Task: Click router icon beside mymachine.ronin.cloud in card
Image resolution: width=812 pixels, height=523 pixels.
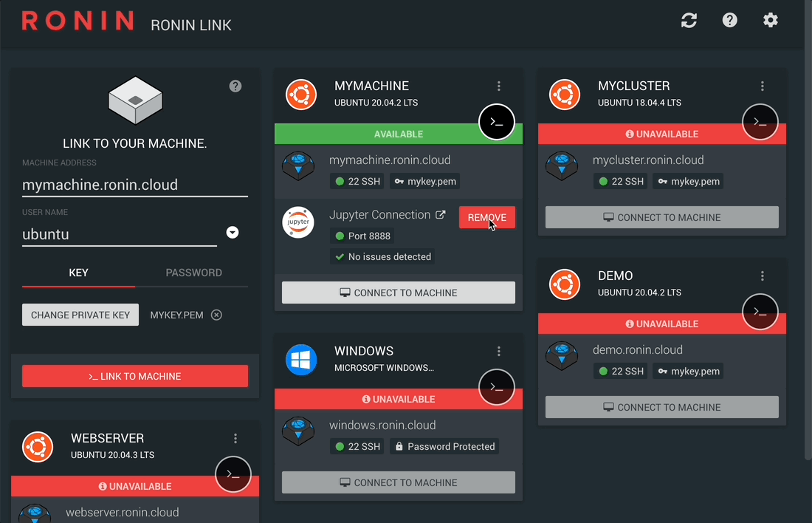Action: [x=298, y=166]
